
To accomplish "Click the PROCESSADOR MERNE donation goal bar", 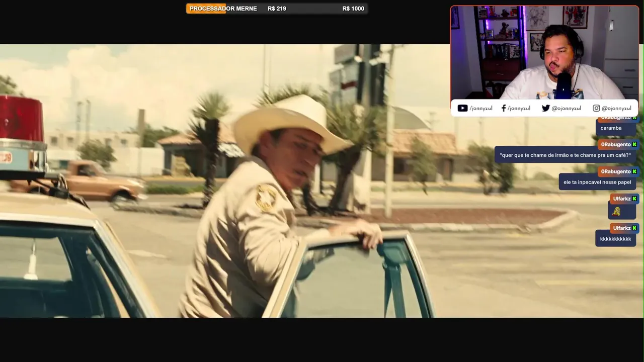I will 277,9.
